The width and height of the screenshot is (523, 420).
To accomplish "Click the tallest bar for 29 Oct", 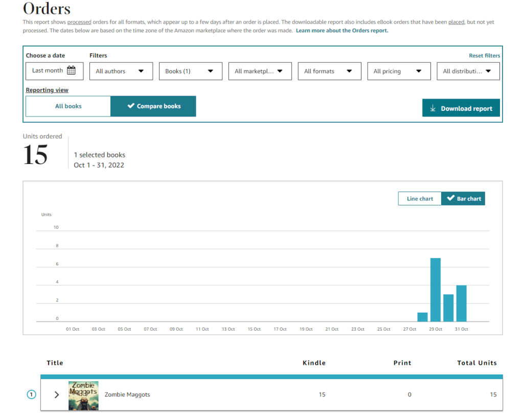I will click(436, 290).
